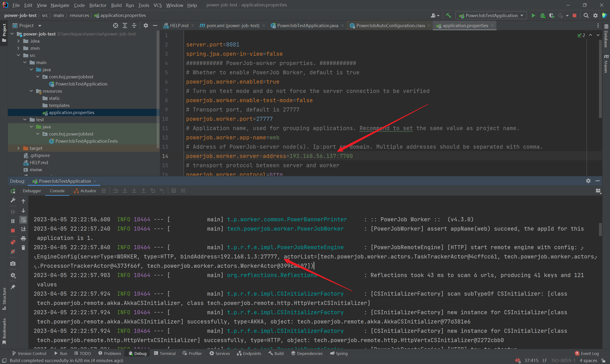
Task: Click the Select Opened File target icon
Action: point(116,25)
